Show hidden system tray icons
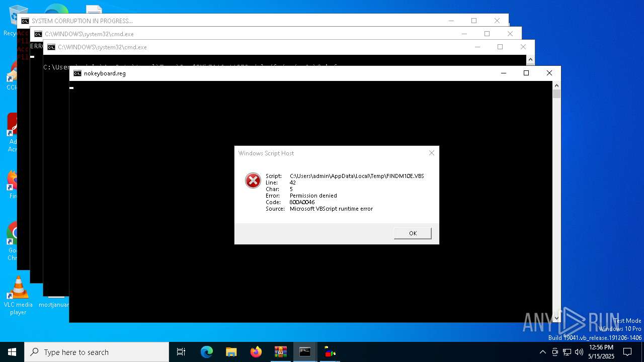 click(542, 352)
